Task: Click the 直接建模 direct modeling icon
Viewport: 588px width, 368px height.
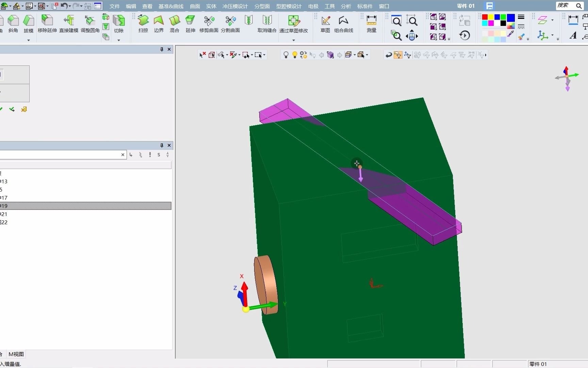Action: point(69,24)
